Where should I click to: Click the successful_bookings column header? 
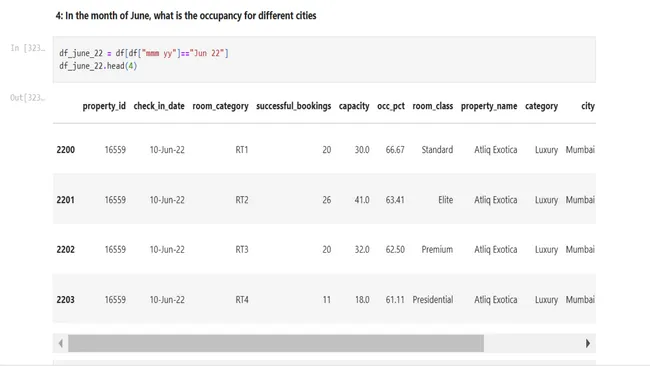coord(293,106)
